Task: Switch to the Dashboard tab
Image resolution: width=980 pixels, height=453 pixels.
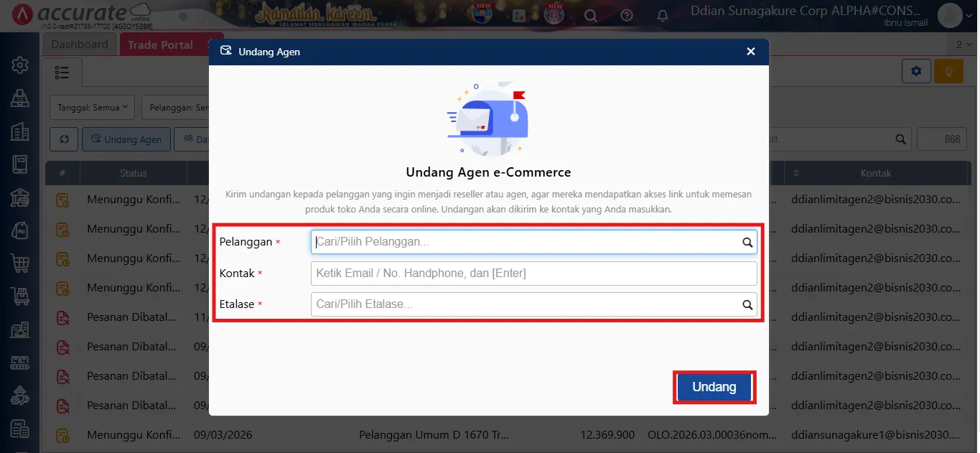Action: pos(80,45)
